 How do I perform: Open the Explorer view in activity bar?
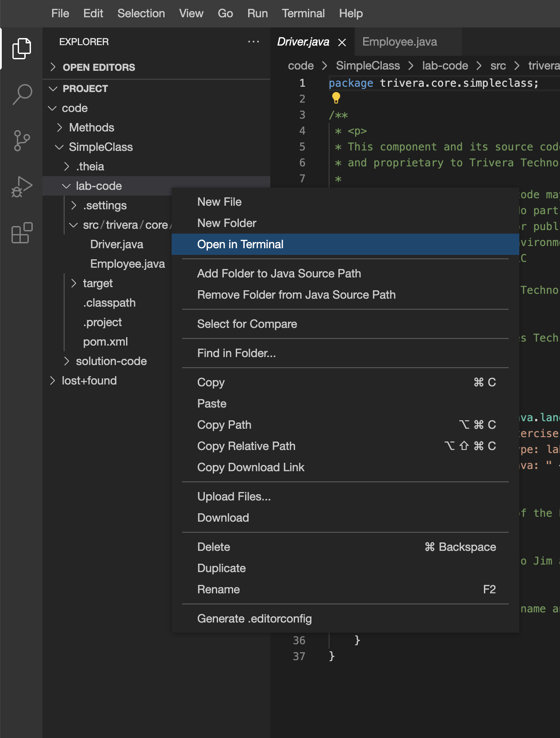pyautogui.click(x=21, y=48)
